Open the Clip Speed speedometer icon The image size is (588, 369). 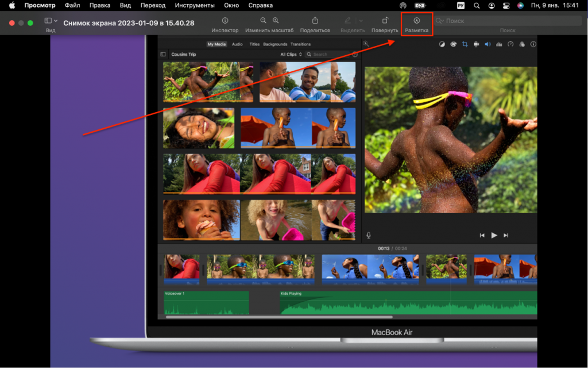coord(510,44)
